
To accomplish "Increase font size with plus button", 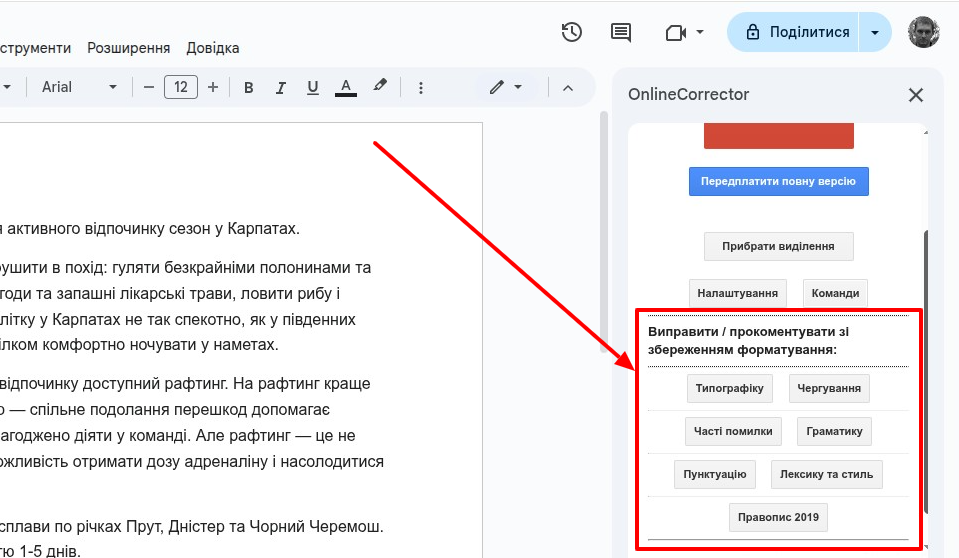I will 213,87.
